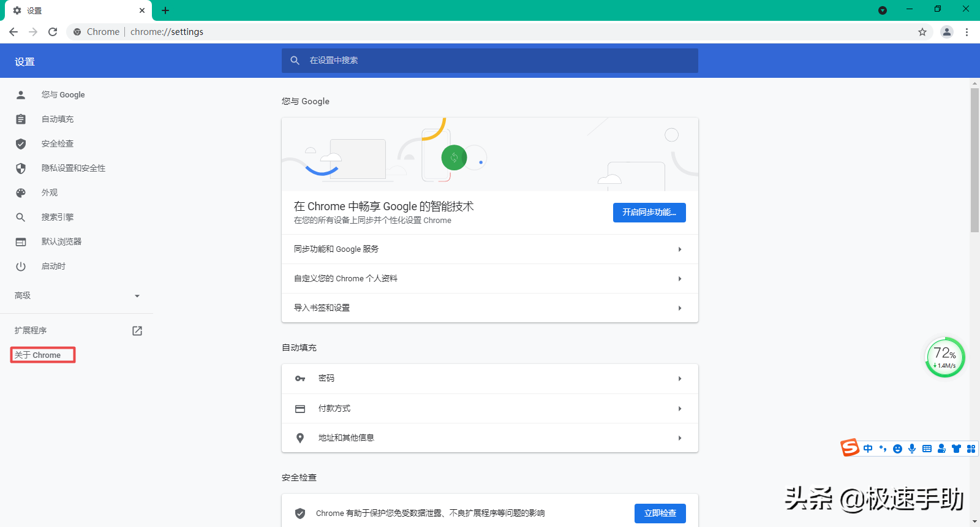Click Sogou microphone voice input icon
Image resolution: width=980 pixels, height=527 pixels.
pyautogui.click(x=912, y=449)
